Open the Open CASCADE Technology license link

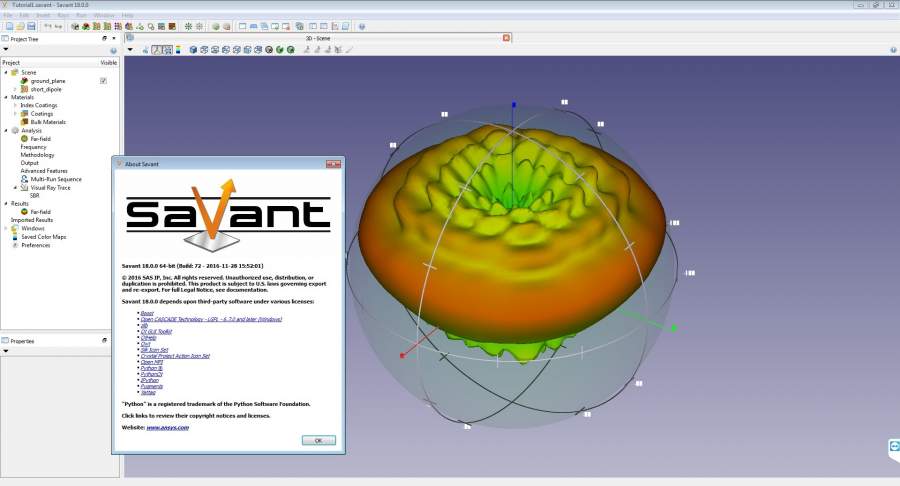[x=211, y=319]
